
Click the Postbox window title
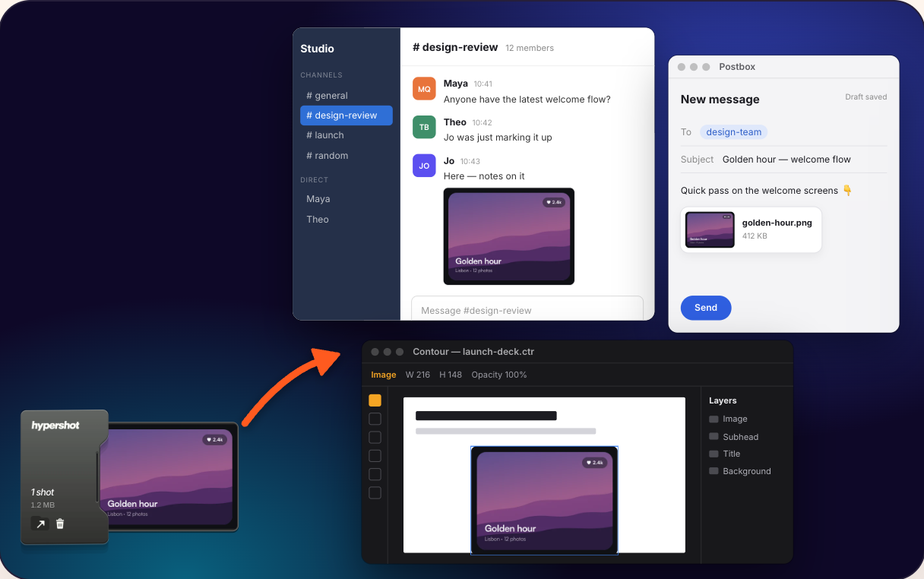coord(737,67)
